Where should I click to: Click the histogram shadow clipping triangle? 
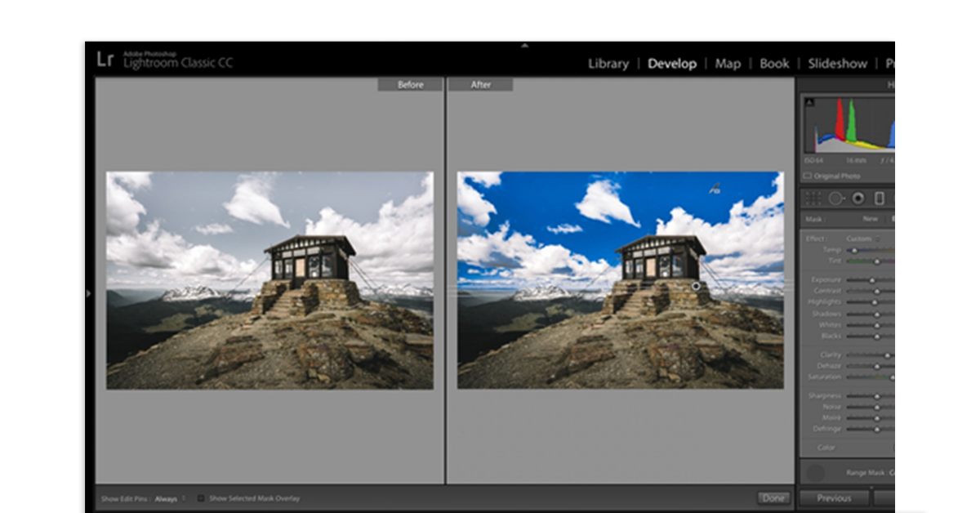coord(809,103)
